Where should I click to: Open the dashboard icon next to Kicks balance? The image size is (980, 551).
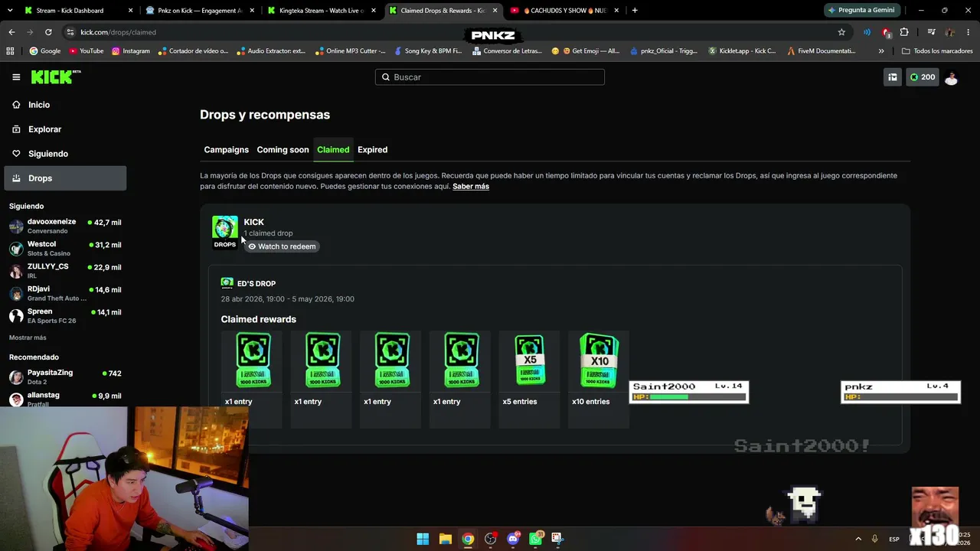[x=892, y=77]
